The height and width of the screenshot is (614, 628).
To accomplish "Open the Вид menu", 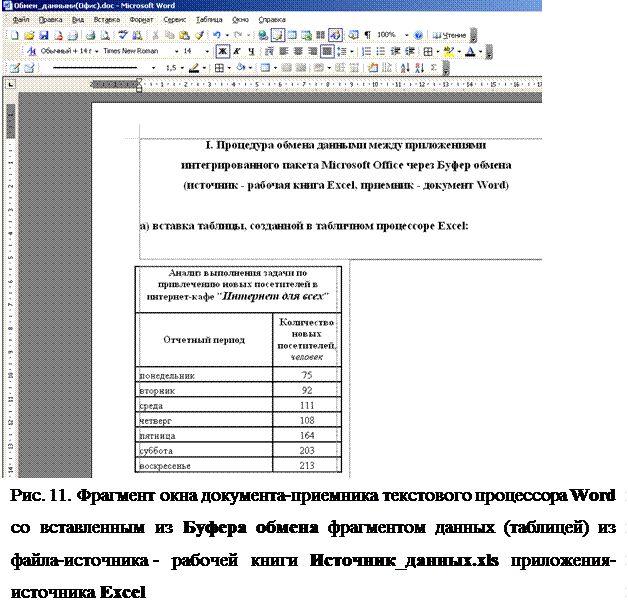I will click(78, 20).
